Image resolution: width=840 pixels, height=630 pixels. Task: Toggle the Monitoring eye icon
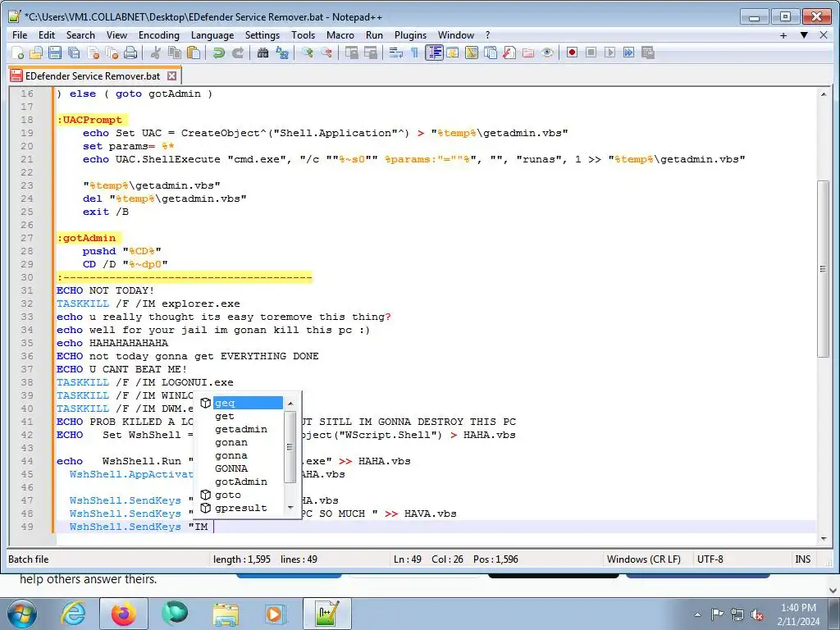coord(547,52)
